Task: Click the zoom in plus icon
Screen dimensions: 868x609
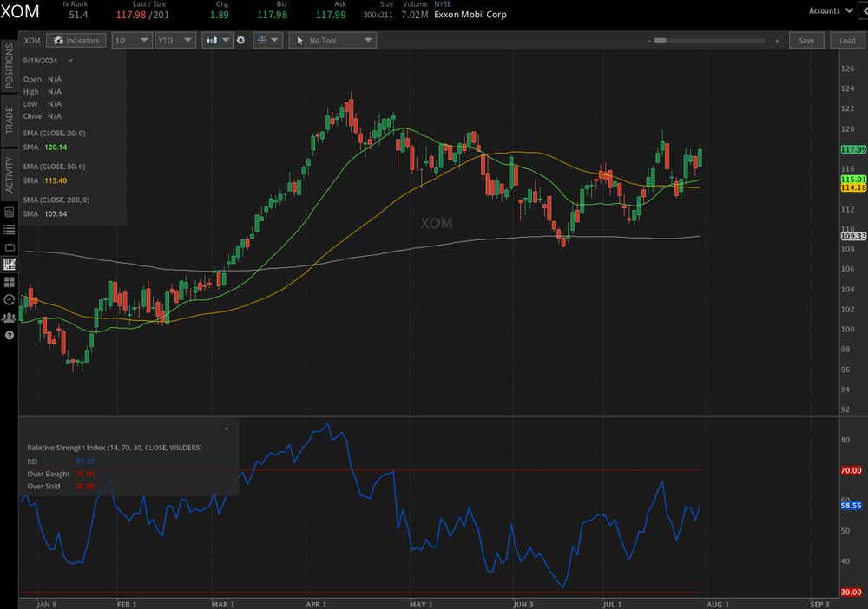Action: (777, 41)
